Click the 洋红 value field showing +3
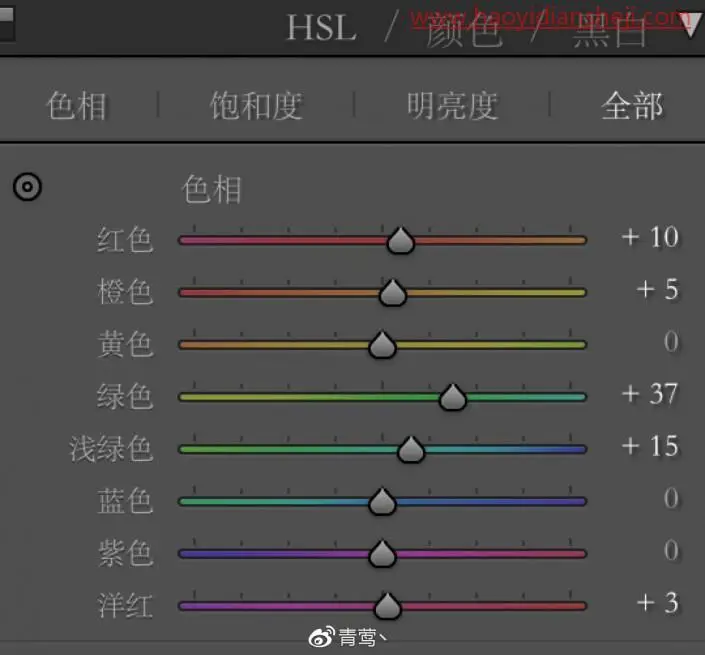The image size is (705, 655). point(658,603)
